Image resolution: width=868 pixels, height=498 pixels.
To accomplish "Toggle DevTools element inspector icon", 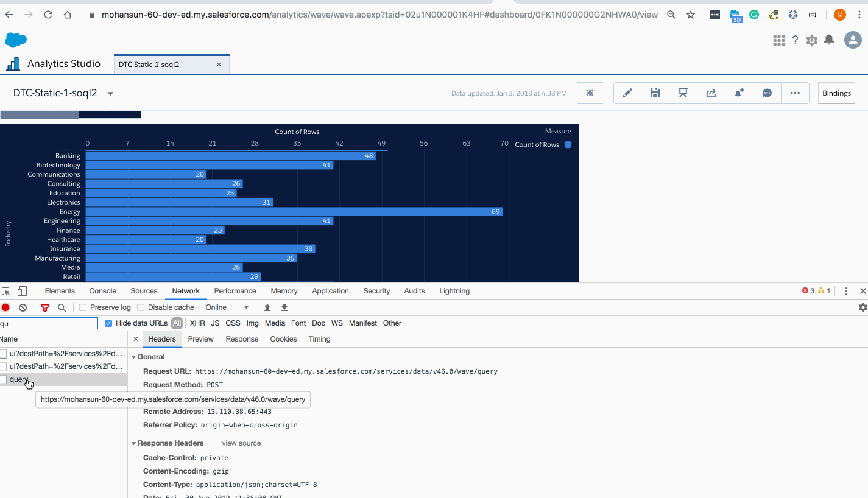I will [6, 291].
